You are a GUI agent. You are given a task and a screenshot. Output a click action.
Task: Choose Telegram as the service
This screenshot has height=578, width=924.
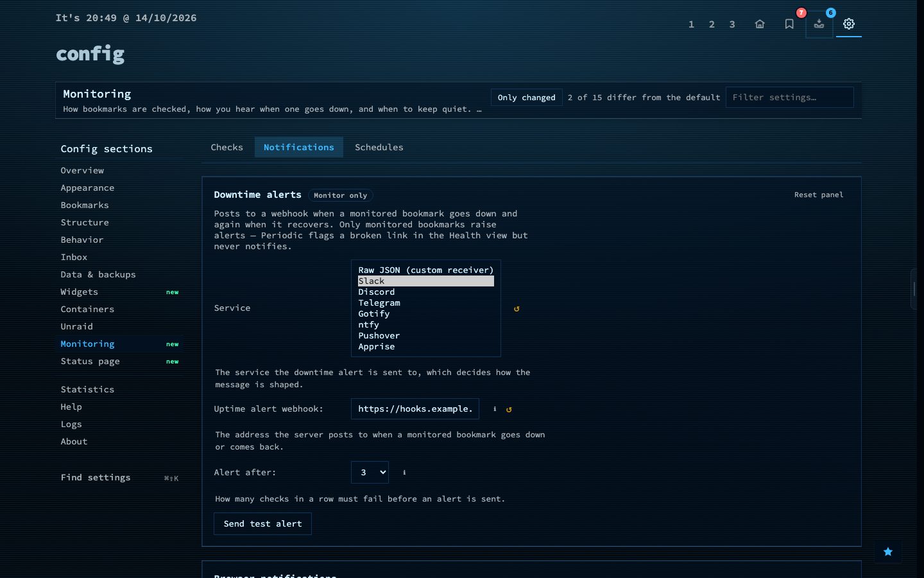tap(426, 303)
